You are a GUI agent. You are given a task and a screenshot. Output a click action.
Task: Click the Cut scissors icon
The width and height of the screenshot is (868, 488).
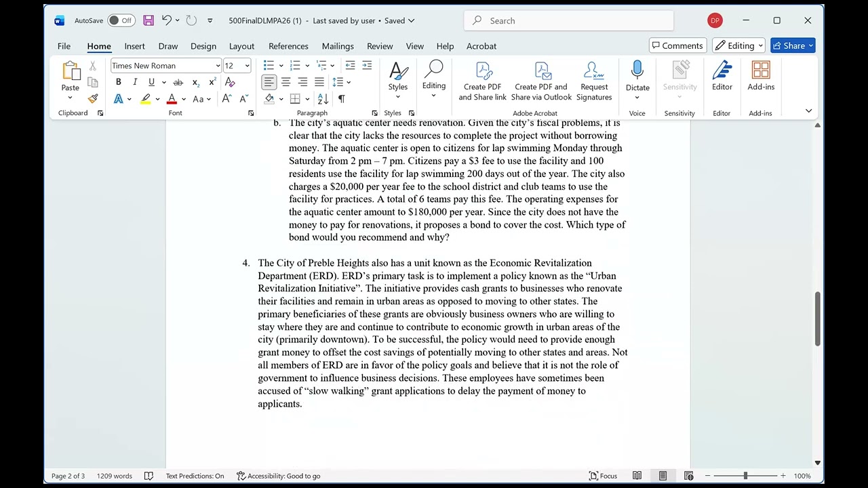tap(93, 66)
